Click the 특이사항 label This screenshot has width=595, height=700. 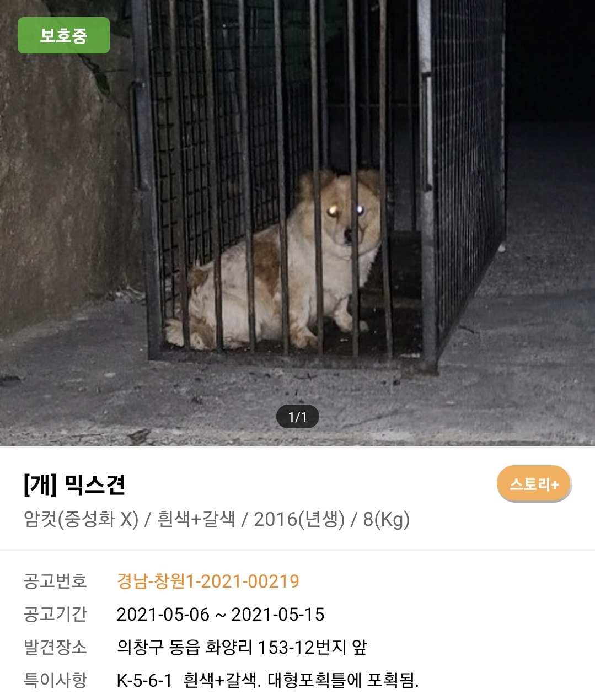tap(55, 680)
